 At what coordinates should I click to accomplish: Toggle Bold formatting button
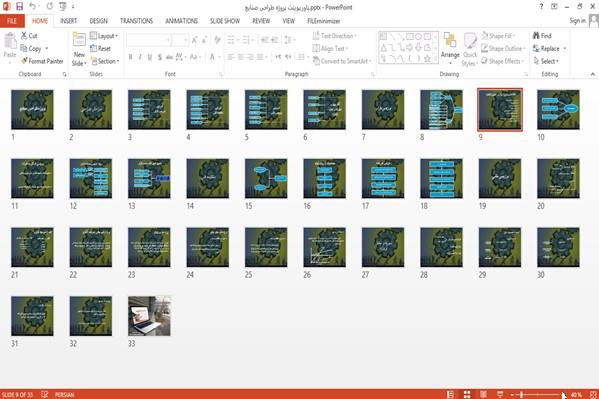[130, 57]
